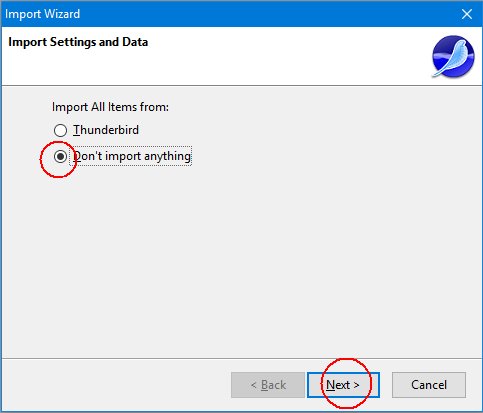Image resolution: width=483 pixels, height=413 pixels.
Task: Click the white header area beside the heading
Action: tap(287, 56)
